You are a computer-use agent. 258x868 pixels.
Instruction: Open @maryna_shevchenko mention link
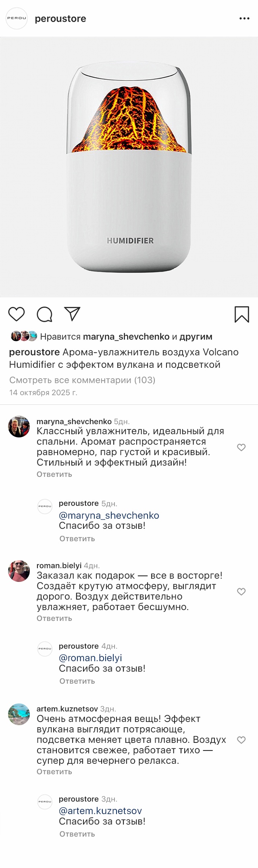[x=109, y=515]
